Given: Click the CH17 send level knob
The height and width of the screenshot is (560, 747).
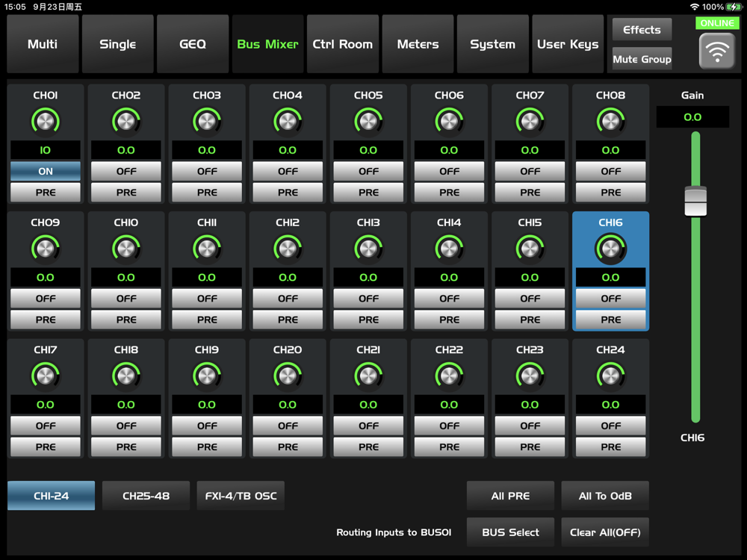Looking at the screenshot, I should 46,376.
